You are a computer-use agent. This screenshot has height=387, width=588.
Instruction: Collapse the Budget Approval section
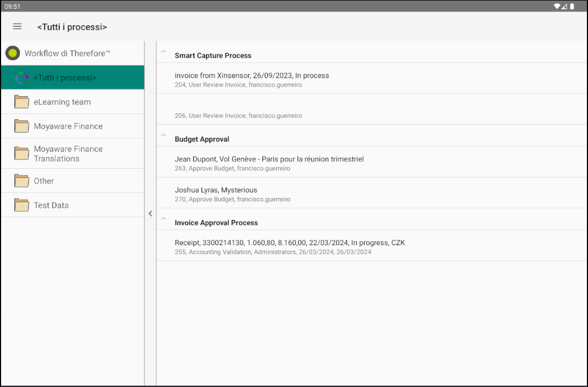click(163, 135)
